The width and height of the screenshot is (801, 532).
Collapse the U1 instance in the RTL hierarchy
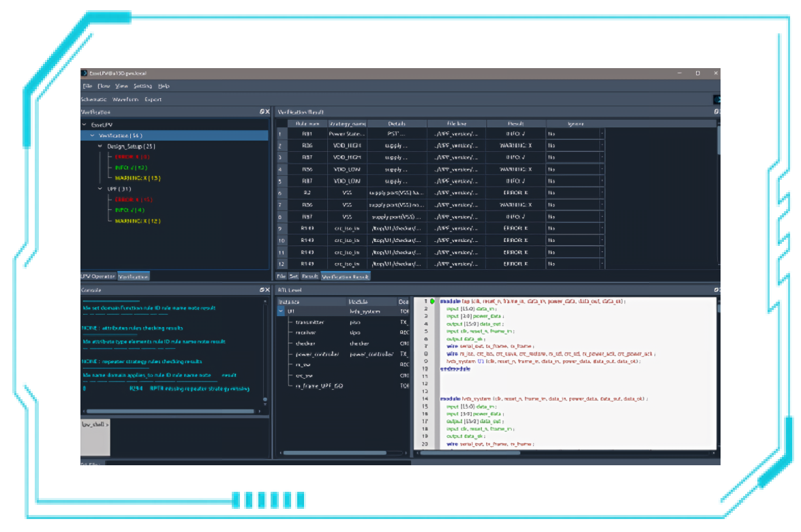click(281, 311)
